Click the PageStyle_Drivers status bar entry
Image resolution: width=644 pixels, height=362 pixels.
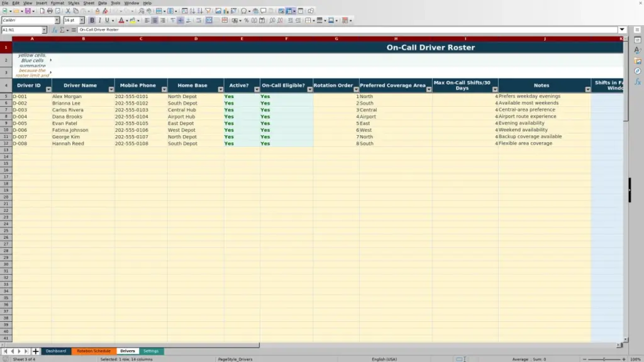point(235,359)
